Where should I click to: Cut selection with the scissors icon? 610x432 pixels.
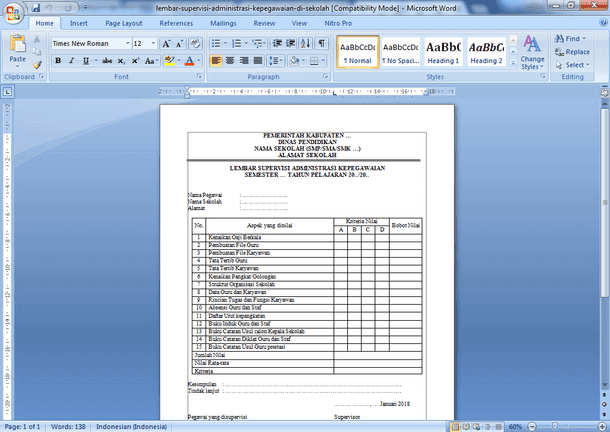37,39
